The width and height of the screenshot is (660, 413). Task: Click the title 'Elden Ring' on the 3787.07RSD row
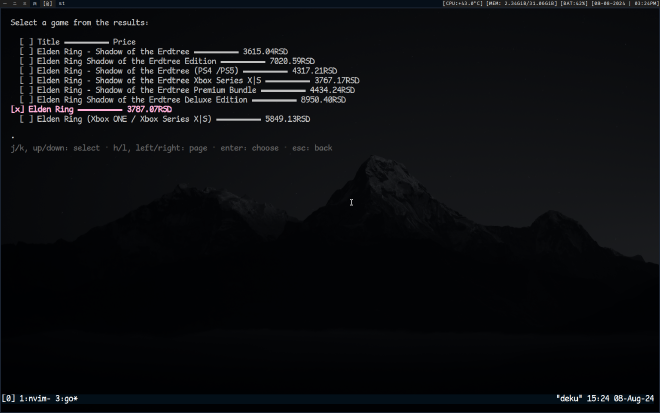(51, 110)
